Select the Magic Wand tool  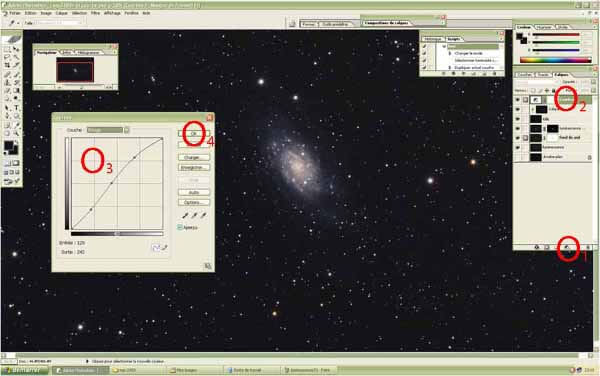coord(16,57)
